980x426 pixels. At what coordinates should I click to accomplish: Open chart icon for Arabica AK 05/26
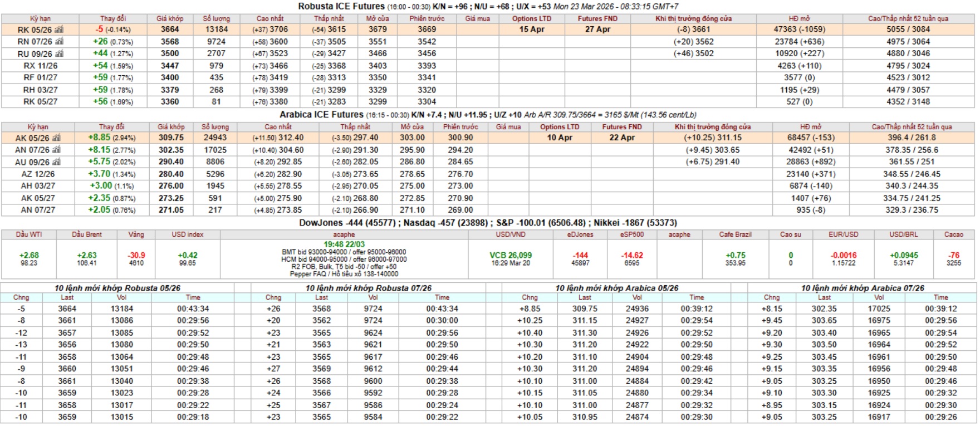tap(57, 138)
